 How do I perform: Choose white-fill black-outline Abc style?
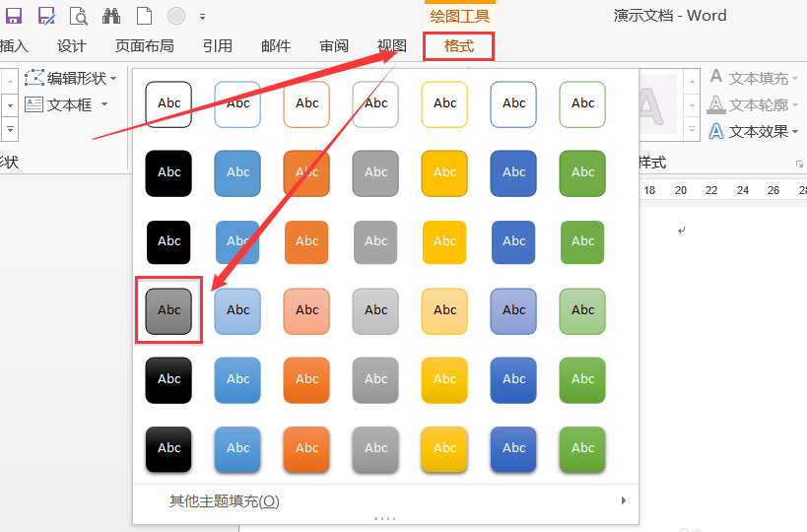pos(168,104)
